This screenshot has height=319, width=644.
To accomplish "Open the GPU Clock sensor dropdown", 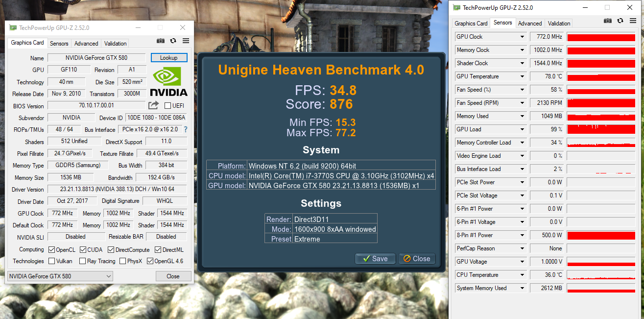I will point(522,37).
